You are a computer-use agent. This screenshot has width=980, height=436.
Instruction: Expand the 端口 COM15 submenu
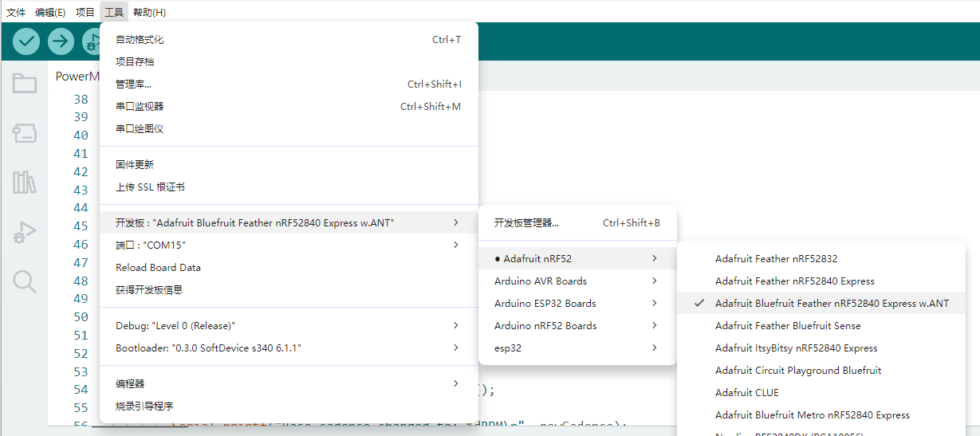tap(288, 245)
